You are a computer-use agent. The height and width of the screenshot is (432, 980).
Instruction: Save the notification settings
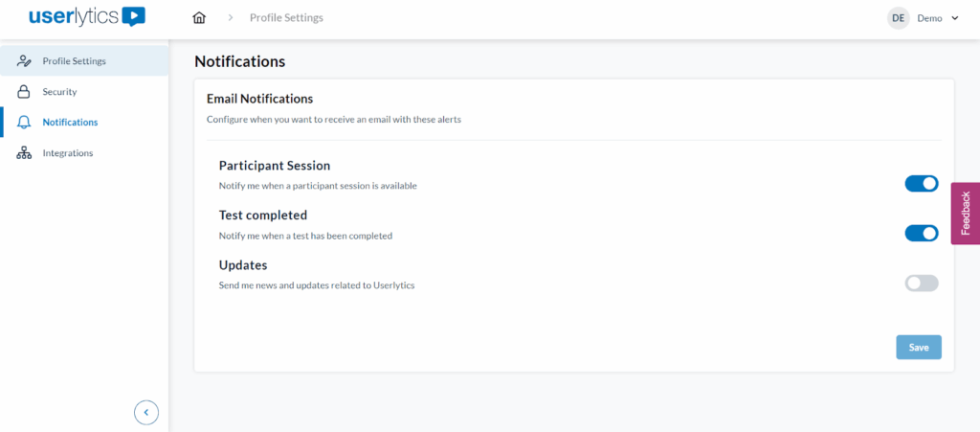[918, 347]
